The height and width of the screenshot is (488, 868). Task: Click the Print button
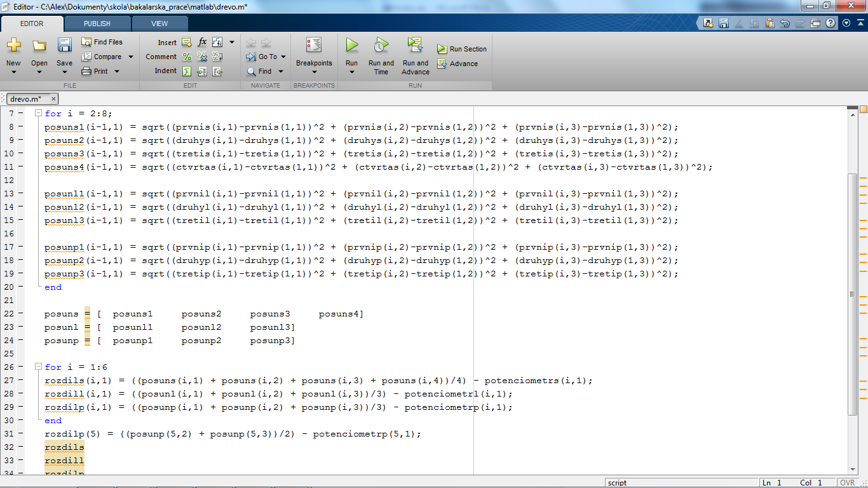point(95,71)
